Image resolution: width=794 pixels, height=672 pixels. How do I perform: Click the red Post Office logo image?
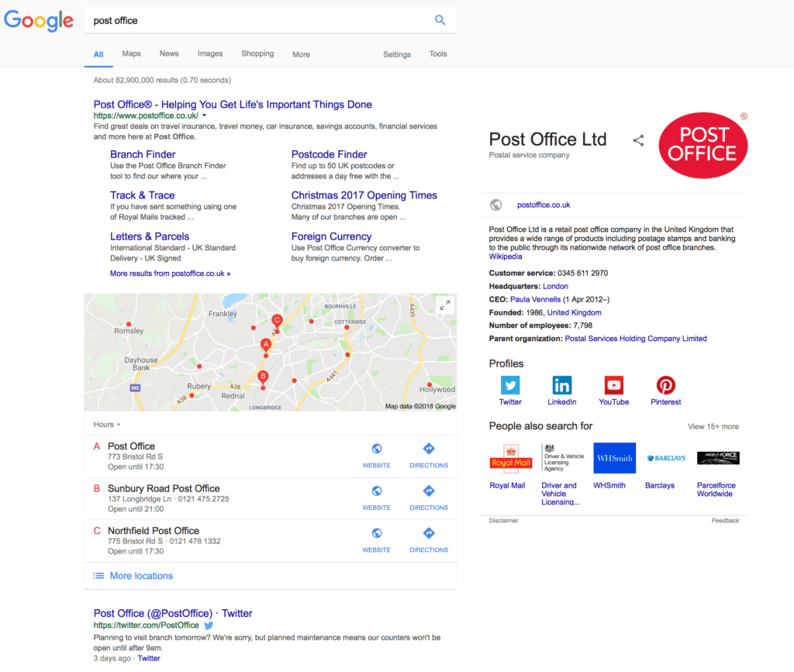(x=703, y=145)
